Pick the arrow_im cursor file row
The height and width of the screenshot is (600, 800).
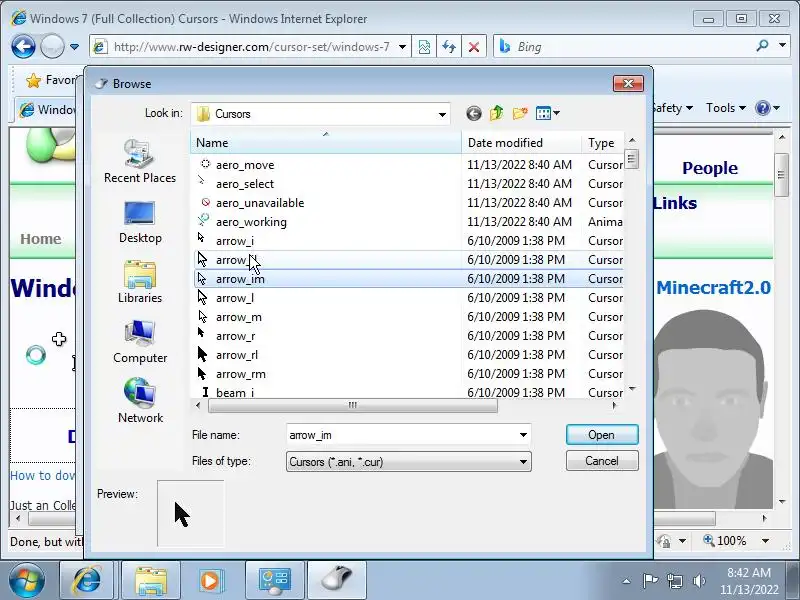coord(408,279)
